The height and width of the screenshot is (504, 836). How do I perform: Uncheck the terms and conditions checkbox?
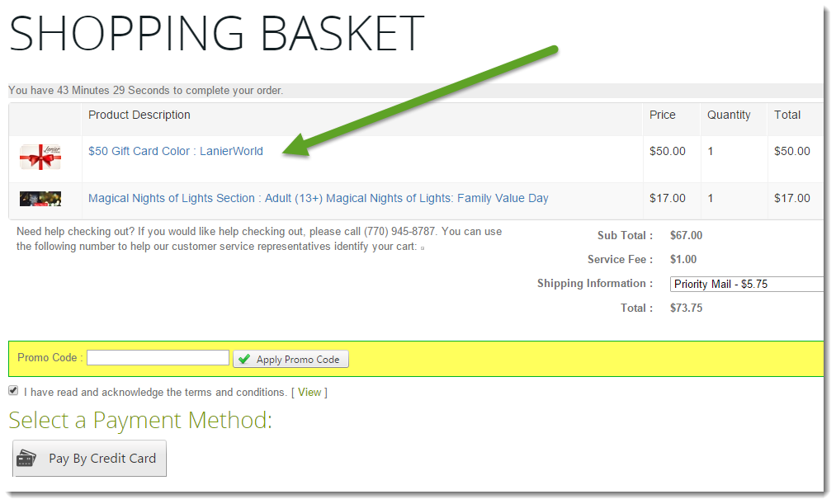pyautogui.click(x=13, y=391)
